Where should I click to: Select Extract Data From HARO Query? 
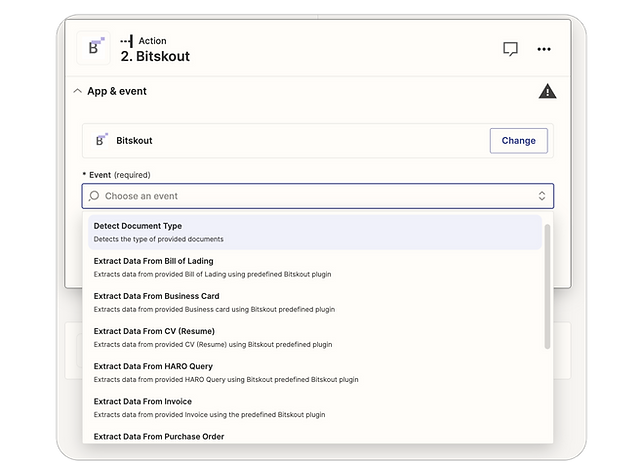click(315, 372)
